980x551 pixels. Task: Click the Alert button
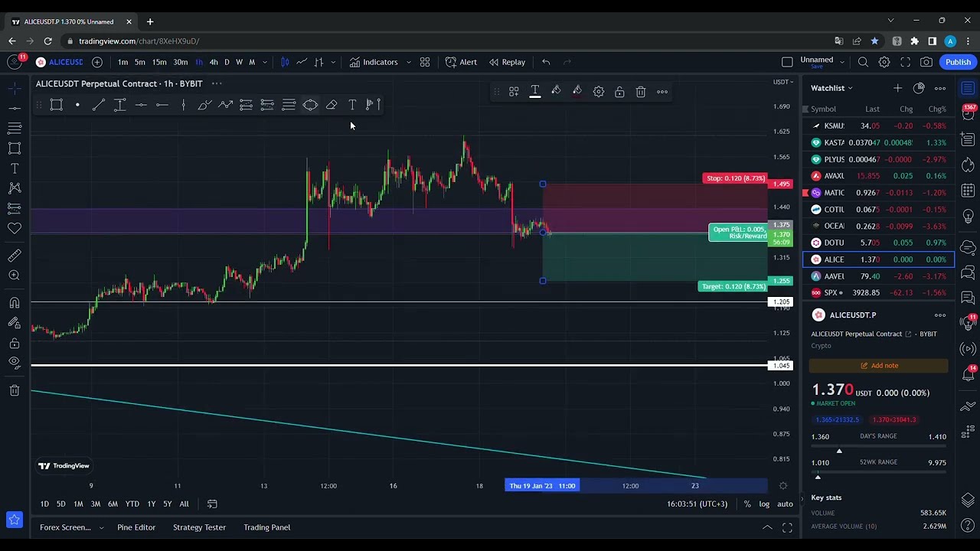[461, 62]
